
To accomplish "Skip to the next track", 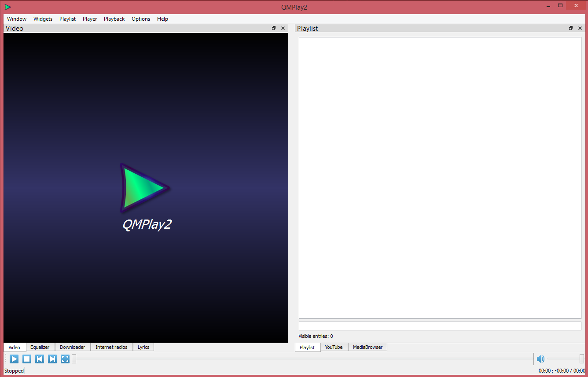I will tap(52, 359).
